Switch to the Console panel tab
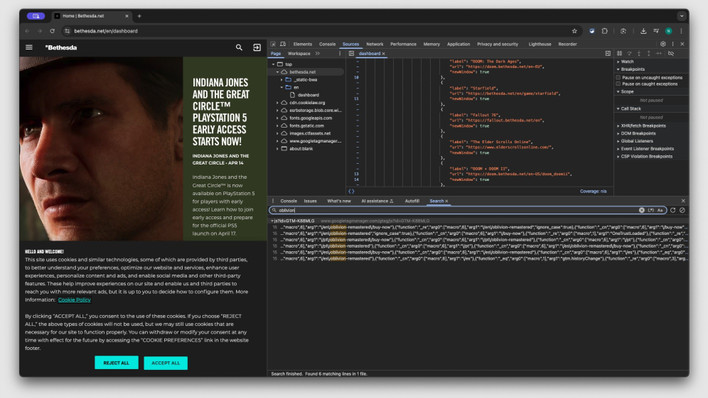Viewport: 708px width, 398px height. pos(327,44)
